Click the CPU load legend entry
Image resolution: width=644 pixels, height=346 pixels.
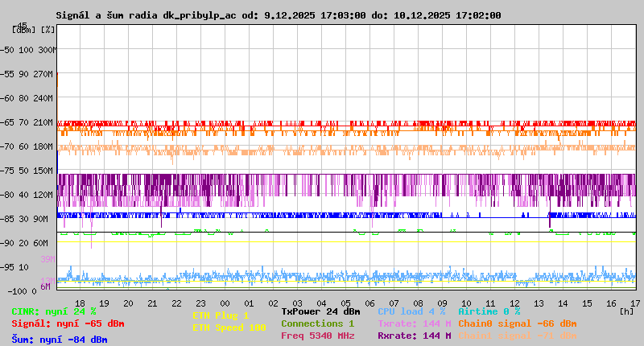[411, 311]
